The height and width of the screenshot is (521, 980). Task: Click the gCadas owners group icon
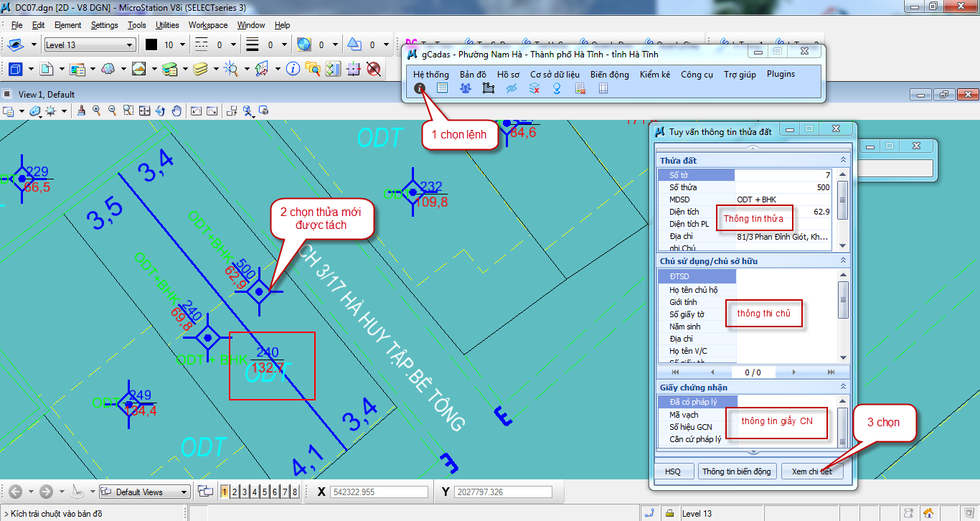(x=466, y=88)
